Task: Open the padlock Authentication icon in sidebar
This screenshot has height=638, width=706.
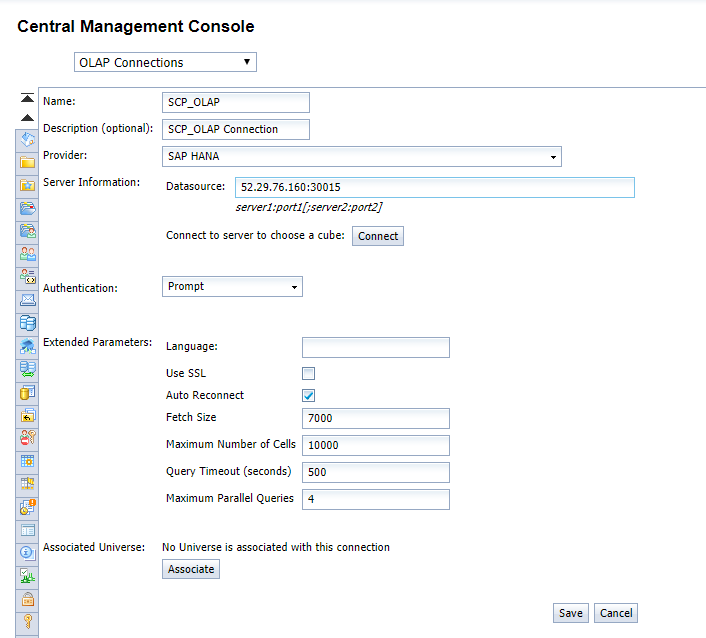Action: pyautogui.click(x=27, y=599)
